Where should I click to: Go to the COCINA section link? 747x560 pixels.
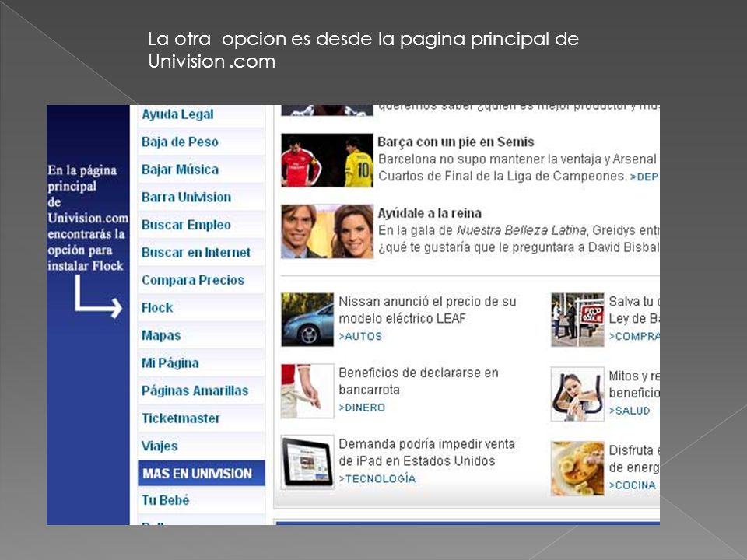[x=633, y=485]
